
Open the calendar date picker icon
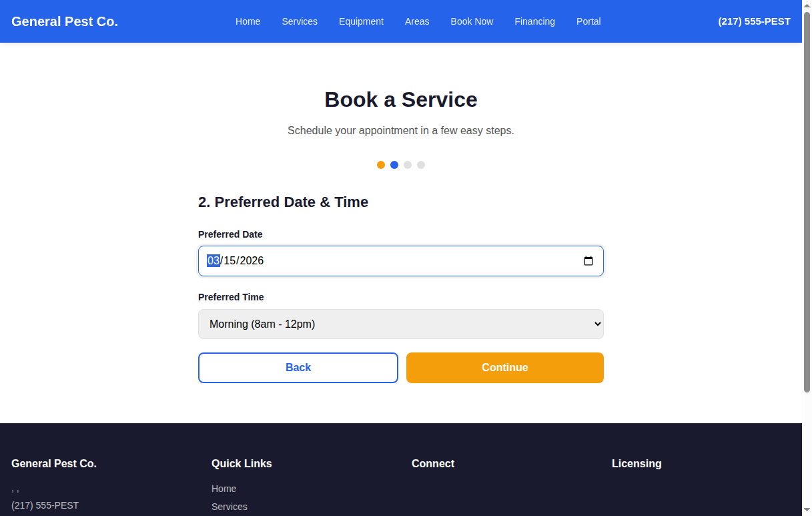coord(588,261)
